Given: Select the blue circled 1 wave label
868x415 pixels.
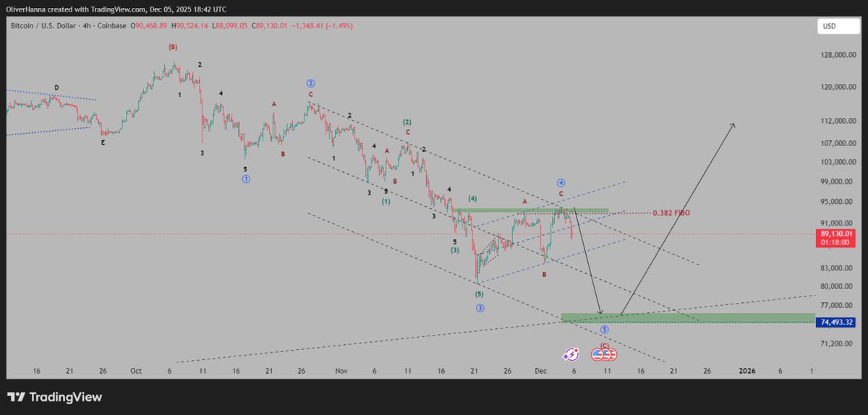Looking at the screenshot, I should (246, 179).
